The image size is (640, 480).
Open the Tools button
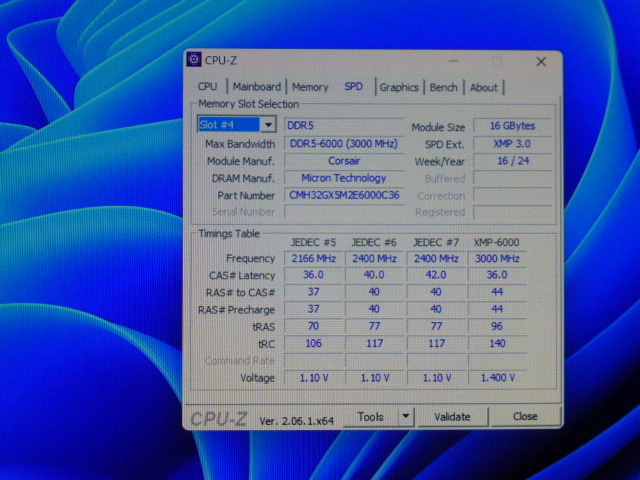370,417
